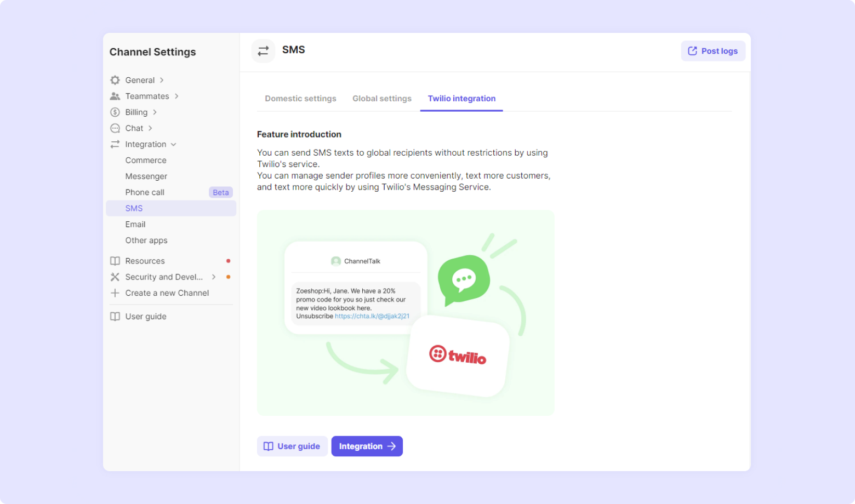Image resolution: width=855 pixels, height=504 pixels.
Task: Expand the Teammates section chevron
Action: [176, 96]
